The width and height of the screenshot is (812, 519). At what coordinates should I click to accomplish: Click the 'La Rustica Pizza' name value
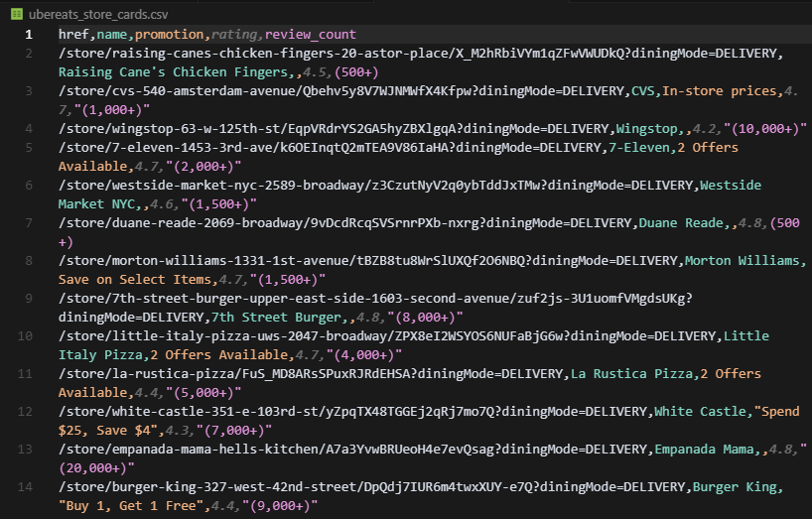631,373
